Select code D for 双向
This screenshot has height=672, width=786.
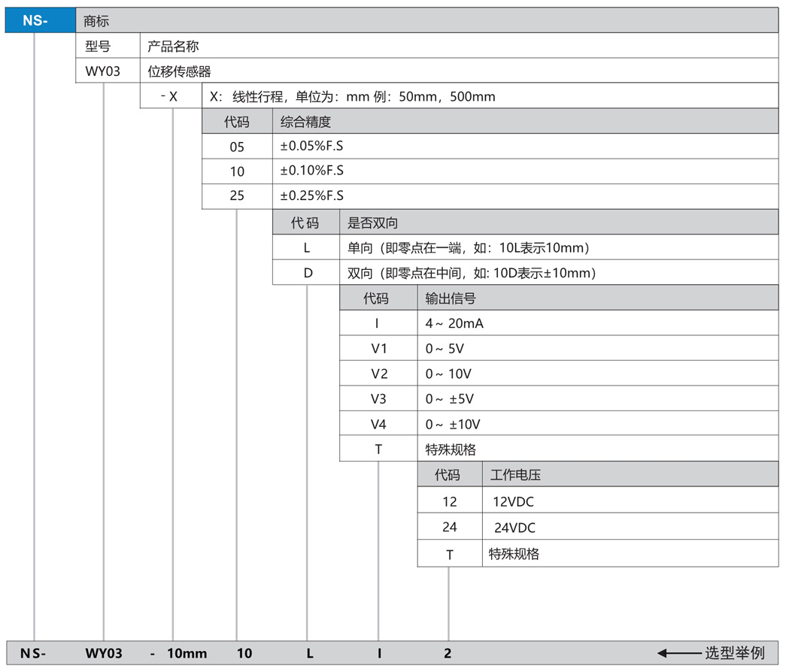(x=307, y=273)
